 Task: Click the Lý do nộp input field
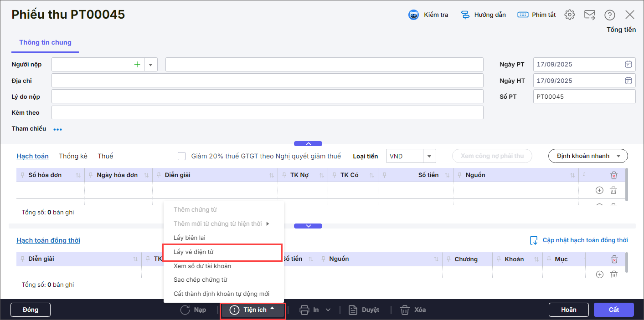pyautogui.click(x=267, y=97)
